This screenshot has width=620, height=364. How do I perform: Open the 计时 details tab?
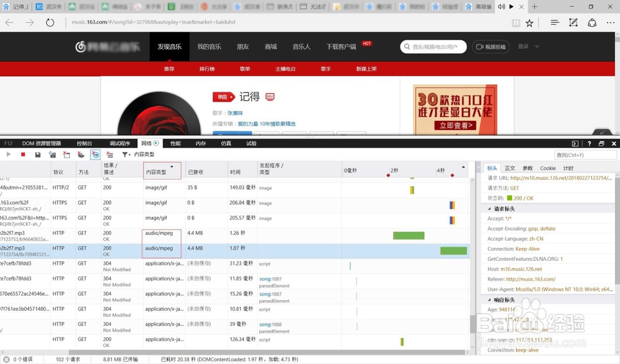coord(568,168)
